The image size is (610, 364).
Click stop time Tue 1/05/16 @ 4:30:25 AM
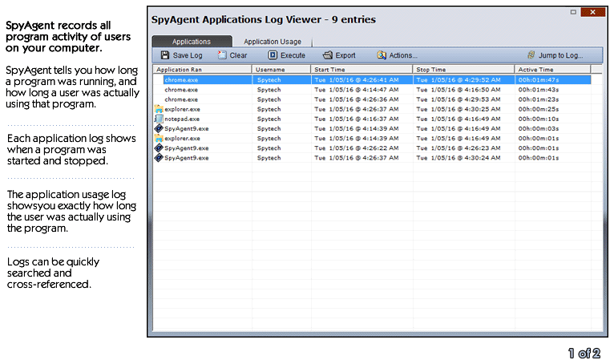[459, 109]
